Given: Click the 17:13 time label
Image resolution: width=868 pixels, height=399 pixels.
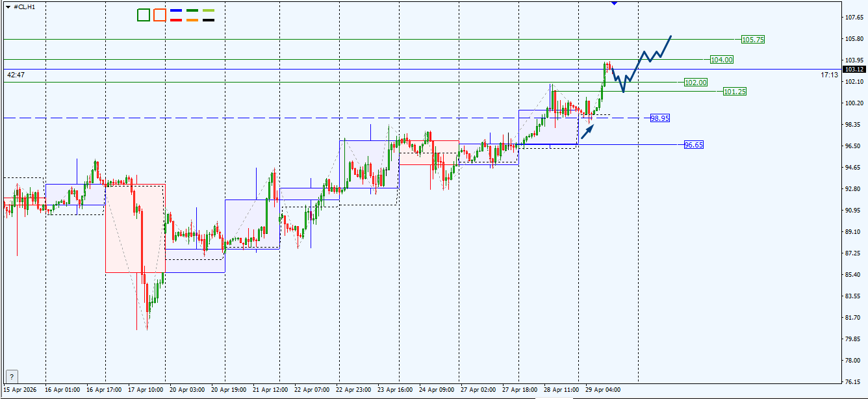Looking at the screenshot, I should click(x=829, y=75).
